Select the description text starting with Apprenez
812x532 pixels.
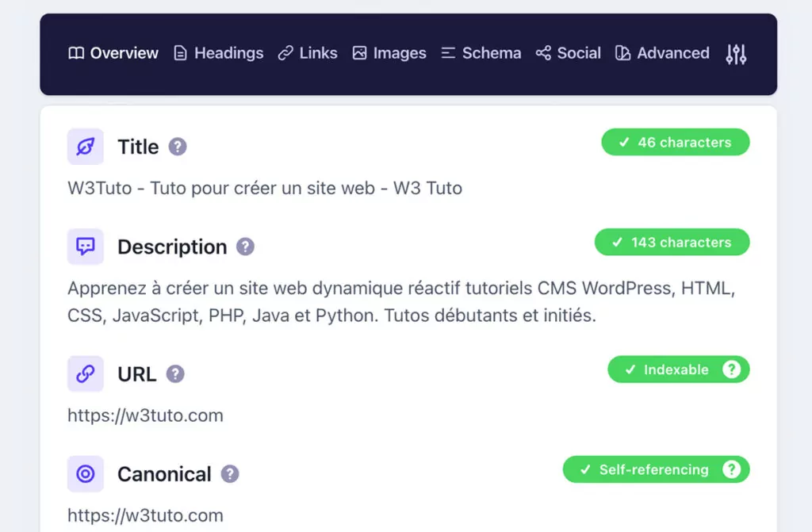pos(401,301)
